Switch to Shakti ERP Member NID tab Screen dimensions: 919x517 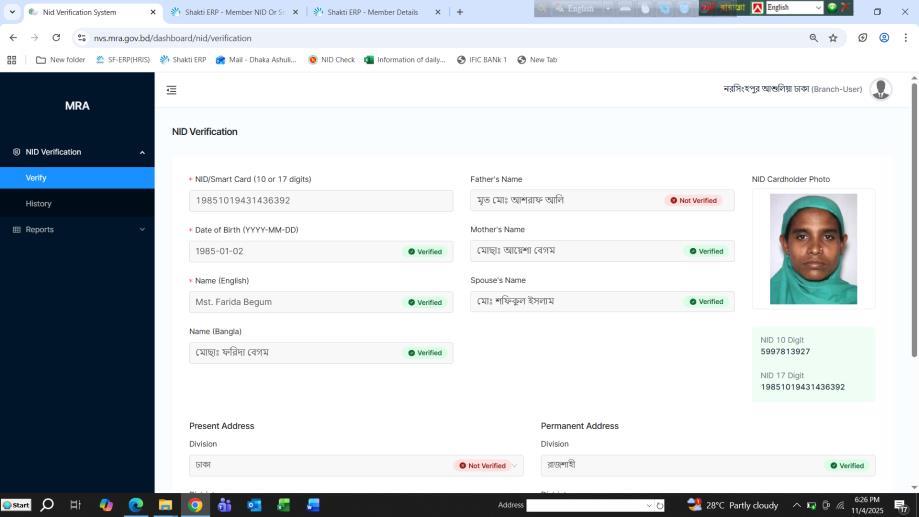[x=230, y=12]
